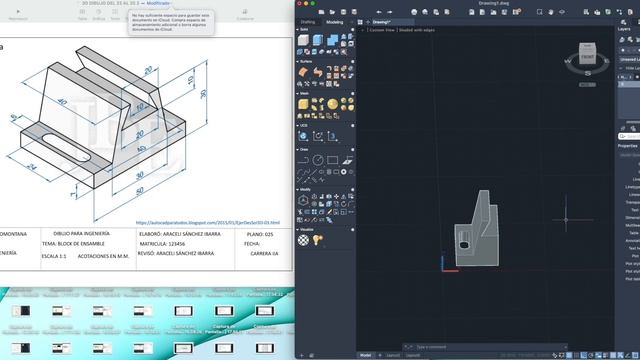
Task: Select the Circle draw tool
Action: (318, 160)
